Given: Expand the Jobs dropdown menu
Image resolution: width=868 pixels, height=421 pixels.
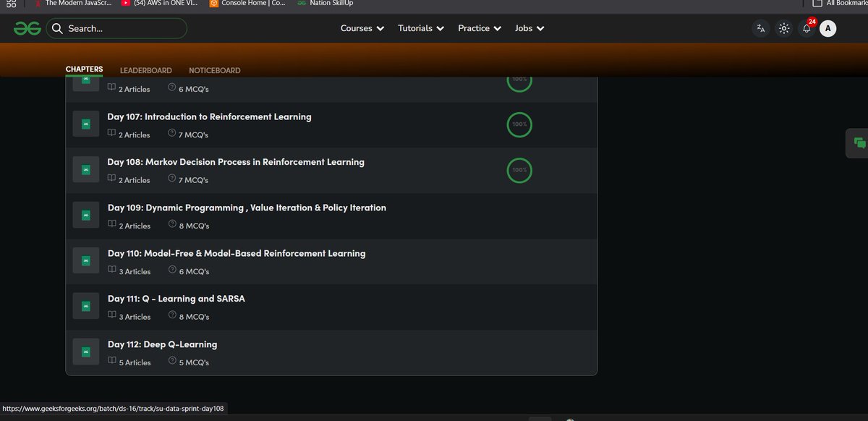Looking at the screenshot, I should (x=529, y=28).
